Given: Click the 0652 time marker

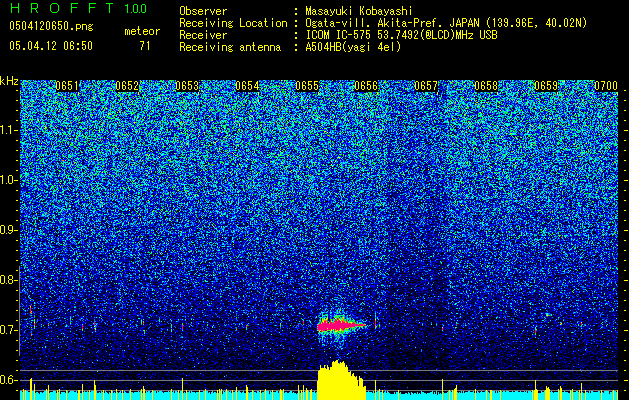Looking at the screenshot, I should [x=127, y=86].
